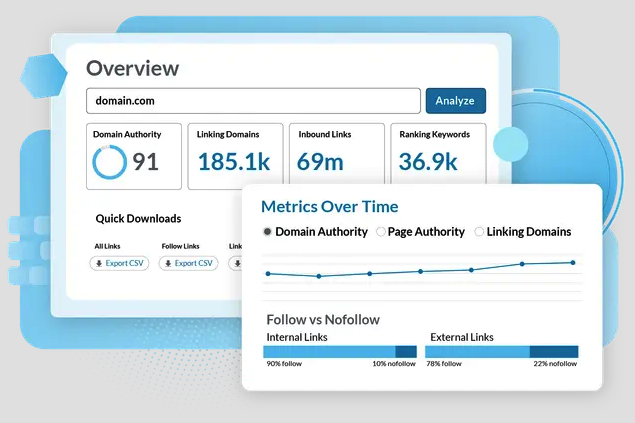
Task: Click the Follow vs Nofollow heading
Action: click(323, 320)
